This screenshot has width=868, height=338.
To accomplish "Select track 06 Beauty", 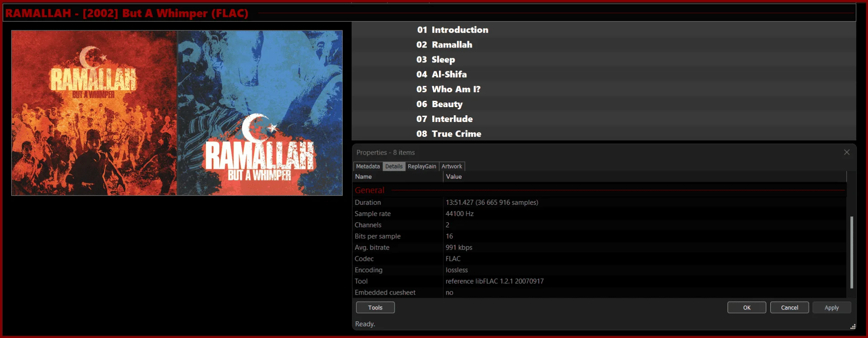I will click(x=604, y=104).
